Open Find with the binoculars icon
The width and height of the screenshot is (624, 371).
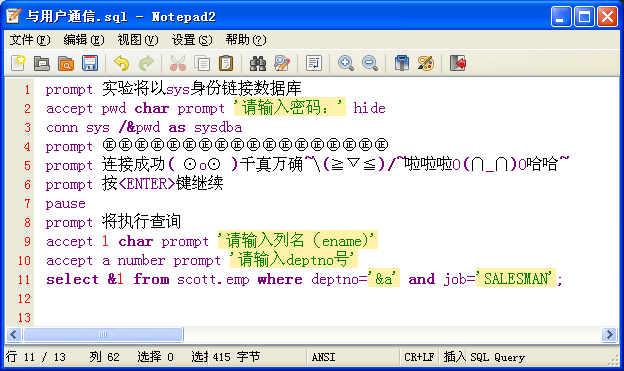[x=258, y=63]
